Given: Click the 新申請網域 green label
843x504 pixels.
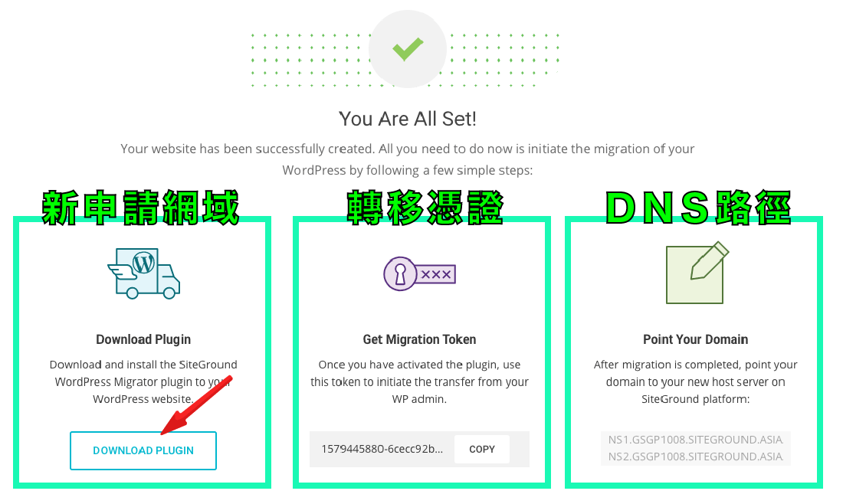Looking at the screenshot, I should [x=141, y=208].
